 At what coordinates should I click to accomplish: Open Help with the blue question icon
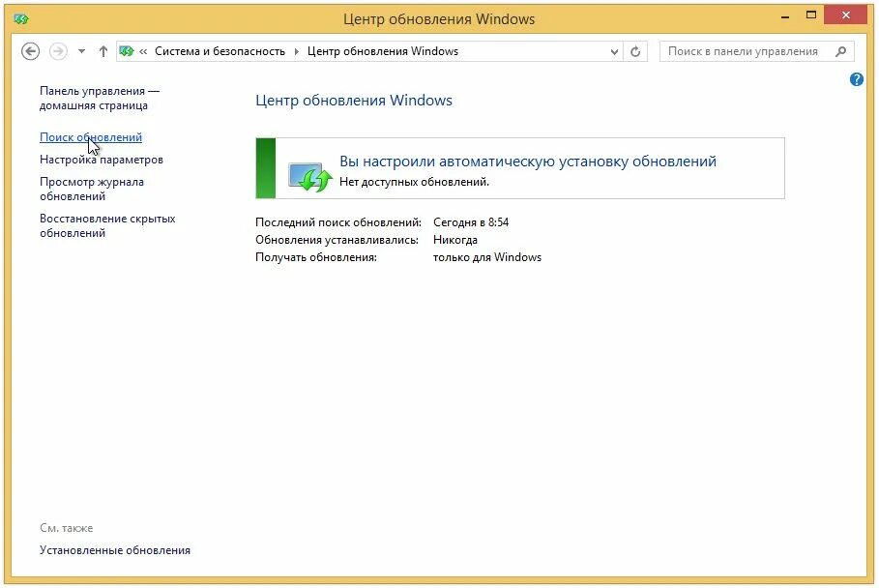856,79
